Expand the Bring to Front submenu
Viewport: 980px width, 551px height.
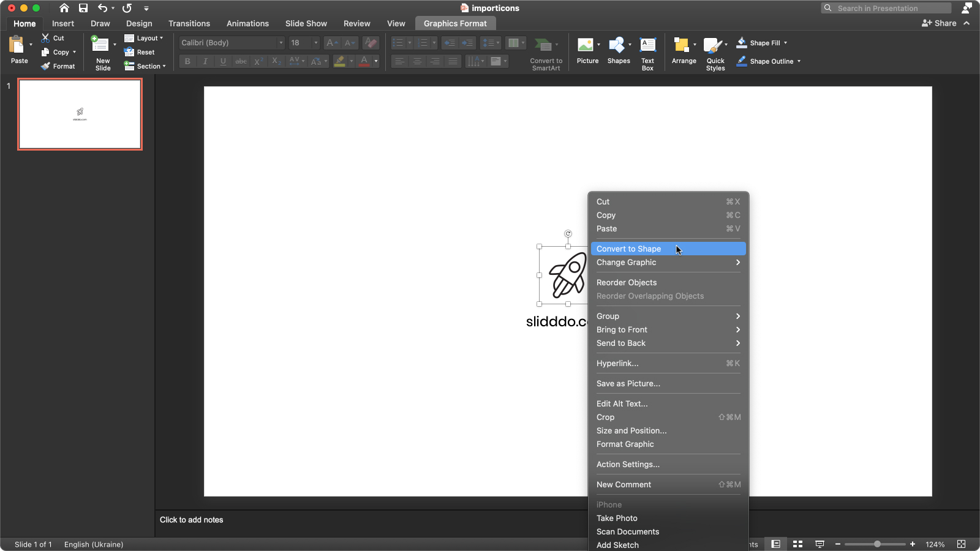tap(668, 329)
